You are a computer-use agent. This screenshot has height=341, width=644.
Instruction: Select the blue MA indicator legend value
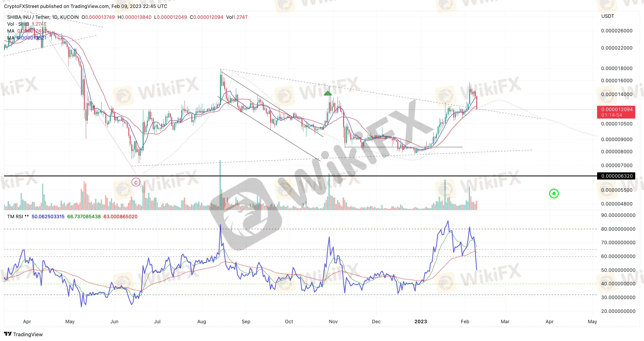pyautogui.click(x=32, y=38)
